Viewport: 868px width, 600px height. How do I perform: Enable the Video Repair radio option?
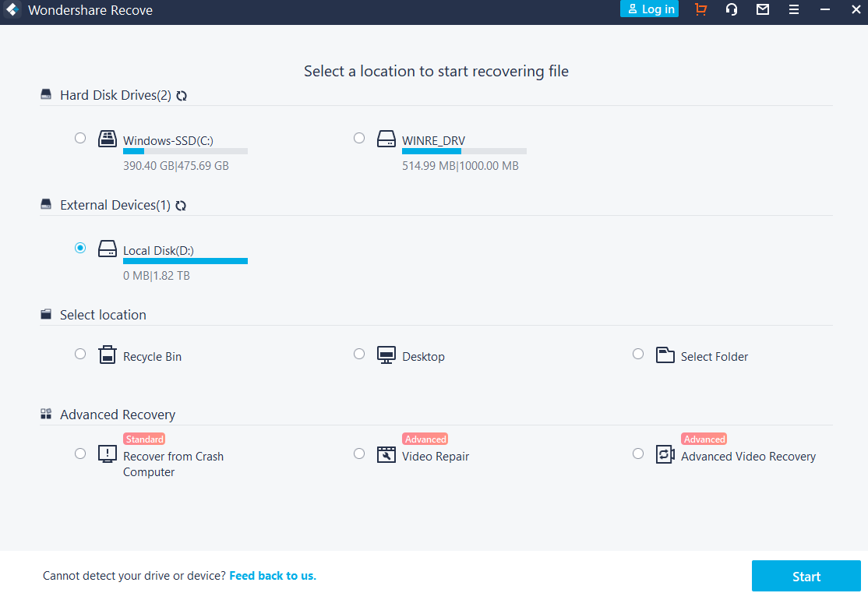[x=359, y=454]
